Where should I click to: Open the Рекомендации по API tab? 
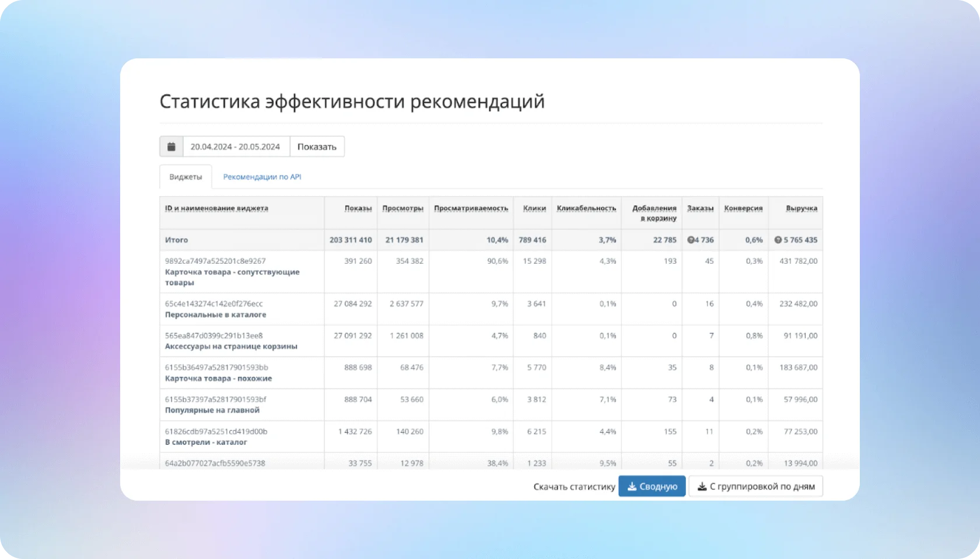point(262,177)
